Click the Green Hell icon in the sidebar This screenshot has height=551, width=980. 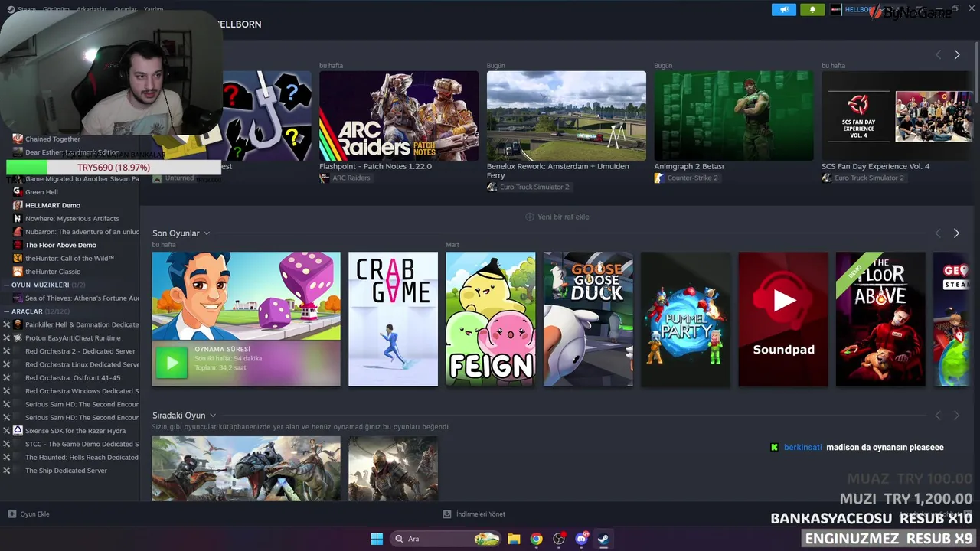pyautogui.click(x=18, y=192)
